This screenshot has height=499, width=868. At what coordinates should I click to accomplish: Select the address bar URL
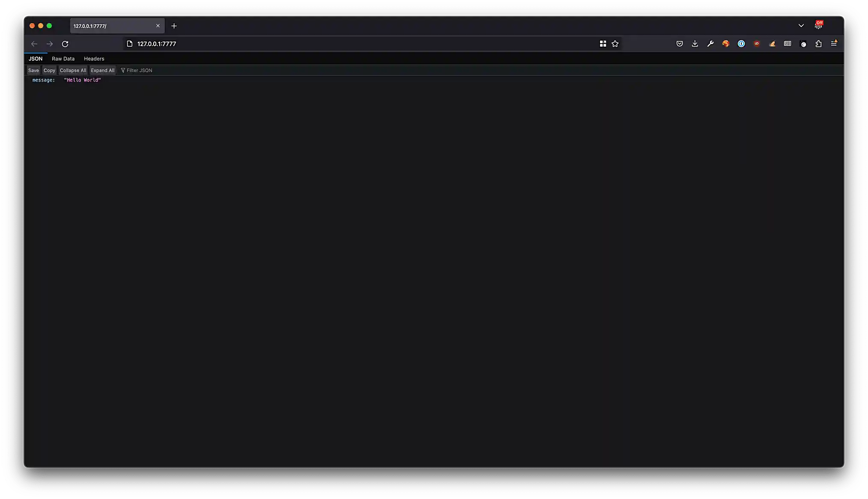click(x=156, y=44)
